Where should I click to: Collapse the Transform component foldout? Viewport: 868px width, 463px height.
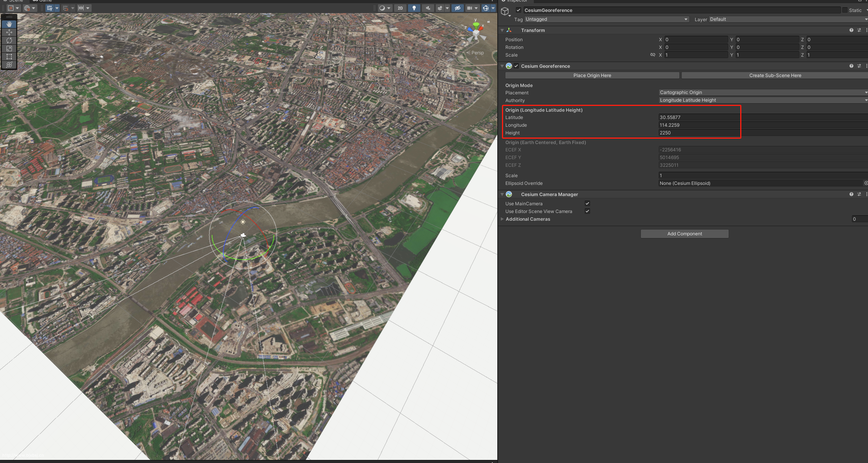click(502, 30)
